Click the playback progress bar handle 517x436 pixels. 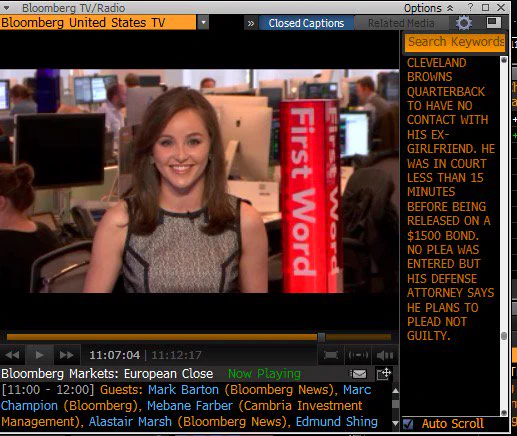click(321, 337)
